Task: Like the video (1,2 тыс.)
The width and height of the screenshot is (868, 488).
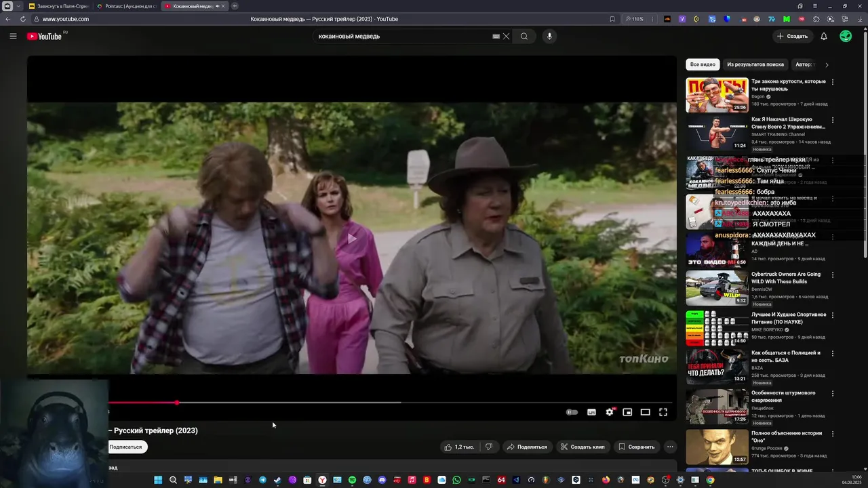Action: pos(459,447)
